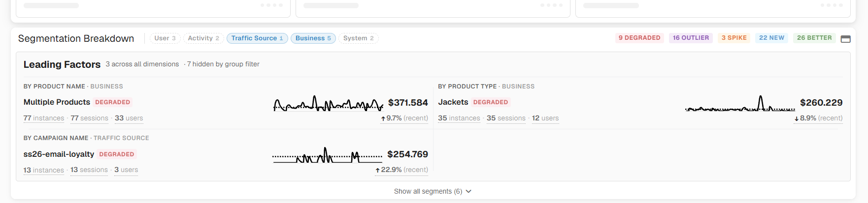Open 12 users link for Jackets
This screenshot has width=868, height=203.
click(x=545, y=118)
